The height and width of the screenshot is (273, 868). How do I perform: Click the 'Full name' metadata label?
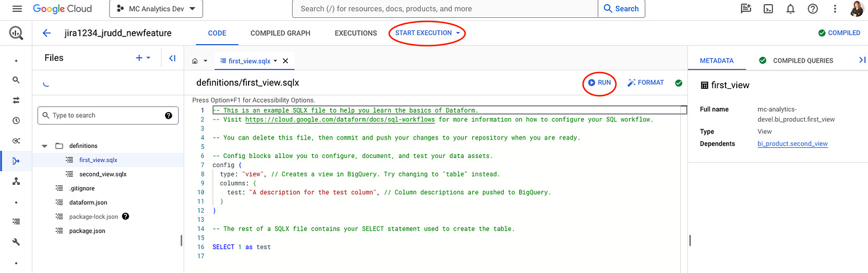pos(715,110)
